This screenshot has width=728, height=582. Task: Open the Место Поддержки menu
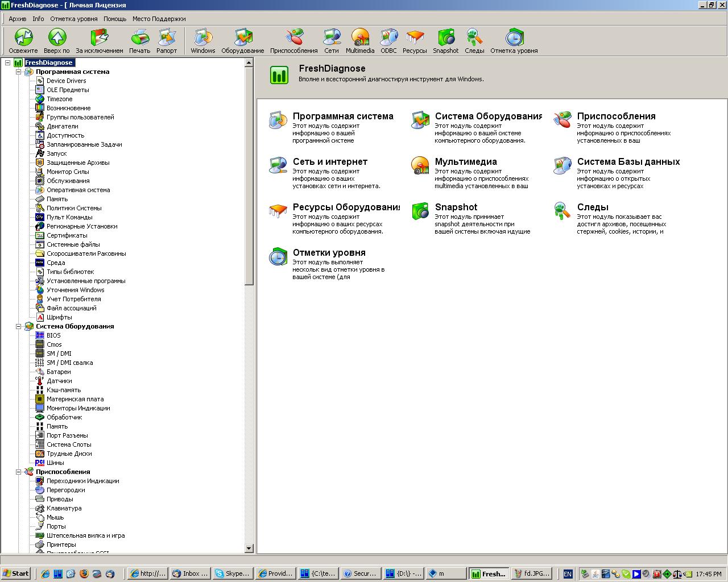coord(159,19)
